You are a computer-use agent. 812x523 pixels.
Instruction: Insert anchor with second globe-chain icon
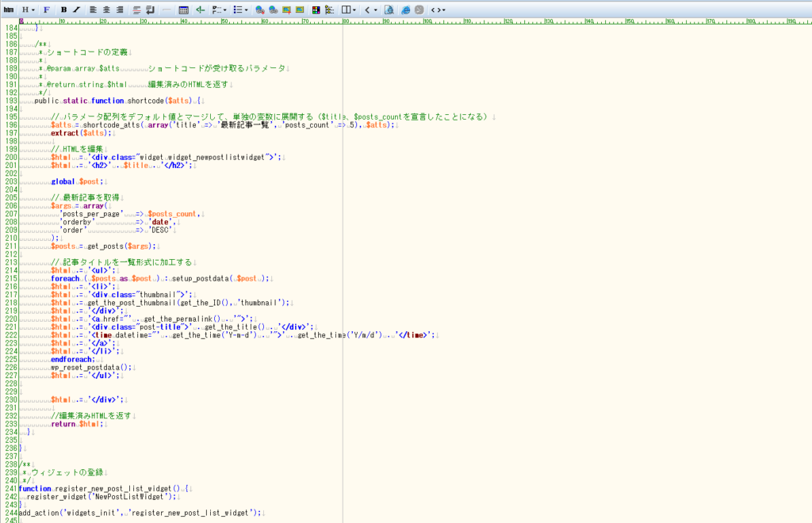(274, 10)
